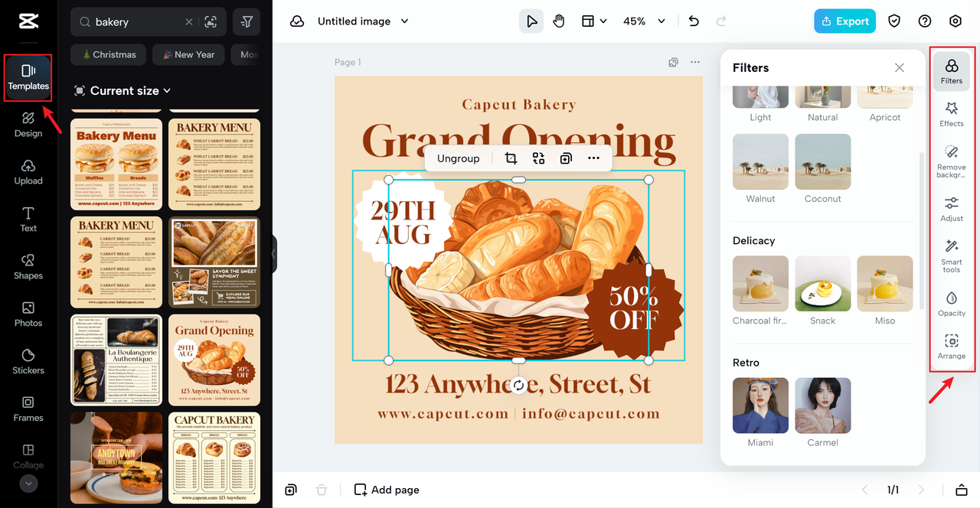Use image search icon in search box
Image resolution: width=980 pixels, height=508 pixels.
pos(211,22)
